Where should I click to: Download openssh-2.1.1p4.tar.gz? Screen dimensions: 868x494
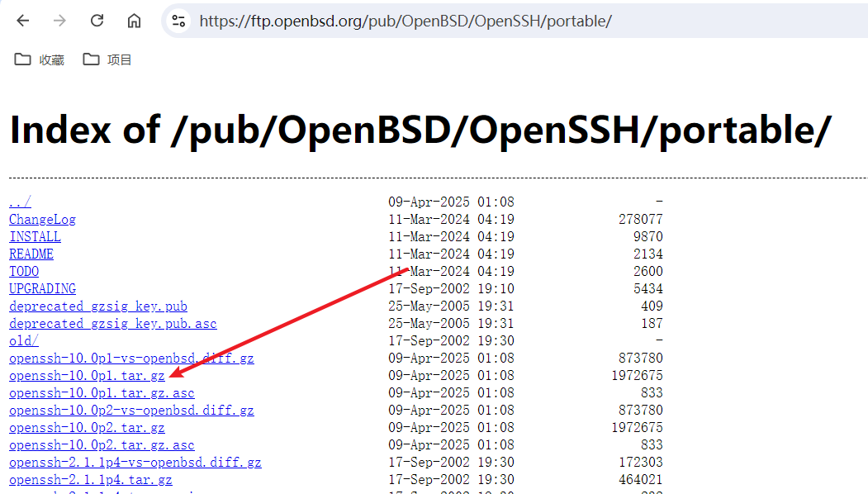(x=91, y=480)
